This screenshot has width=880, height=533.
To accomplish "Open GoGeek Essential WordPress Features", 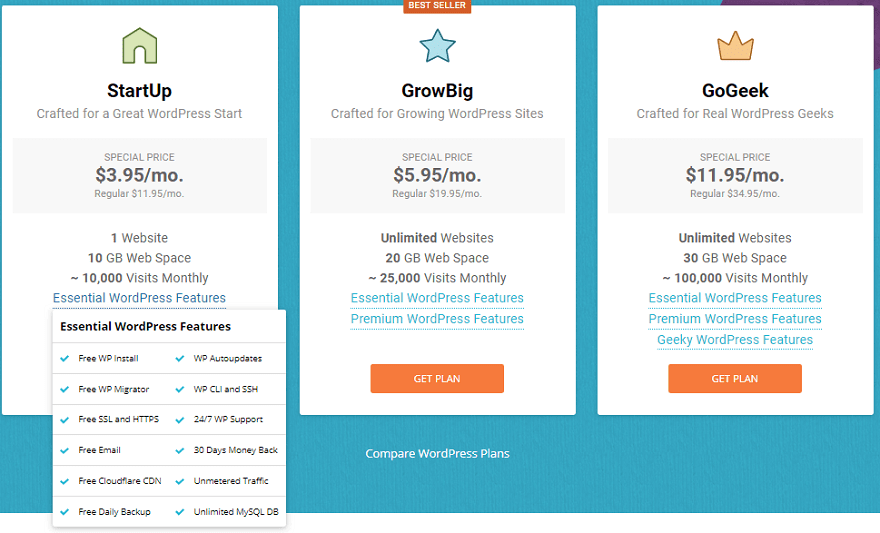I will pyautogui.click(x=735, y=298).
